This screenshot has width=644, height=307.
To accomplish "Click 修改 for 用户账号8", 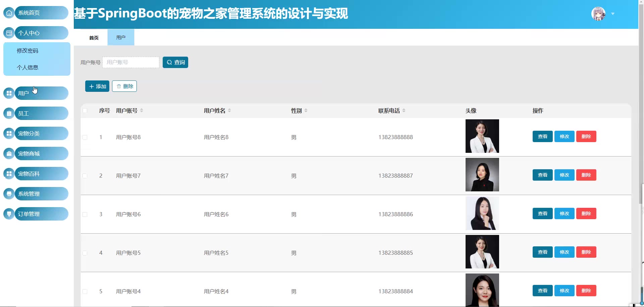I will coord(565,136).
